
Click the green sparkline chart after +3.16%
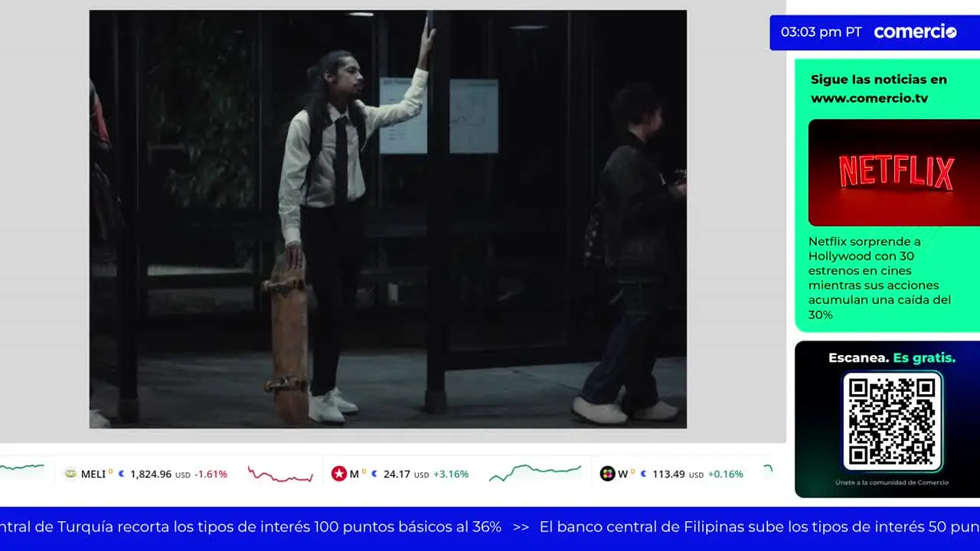pyautogui.click(x=535, y=473)
